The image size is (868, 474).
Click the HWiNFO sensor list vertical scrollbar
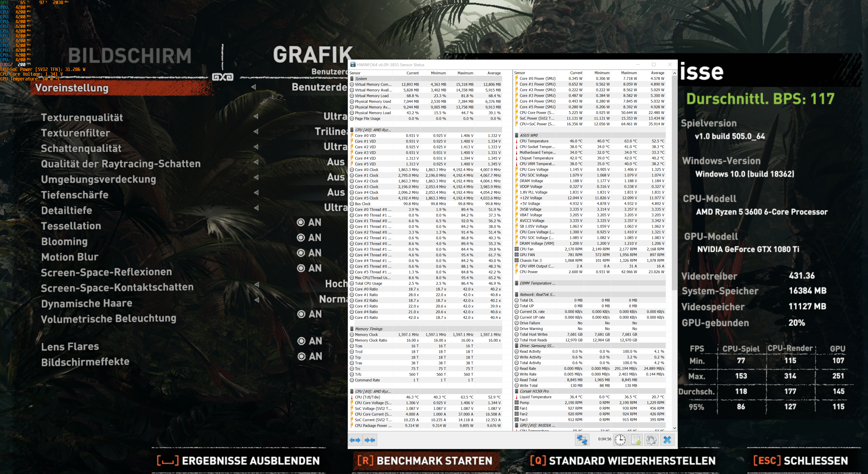tap(674, 182)
